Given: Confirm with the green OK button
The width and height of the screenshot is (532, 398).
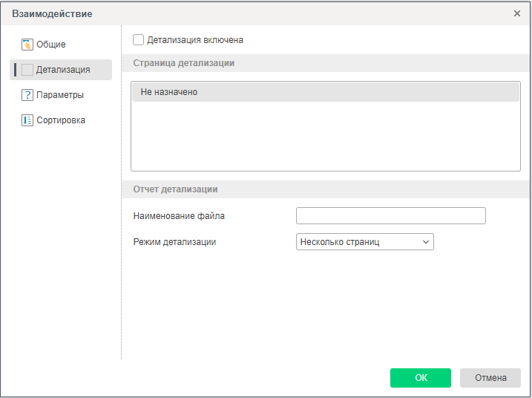Looking at the screenshot, I should (421, 378).
